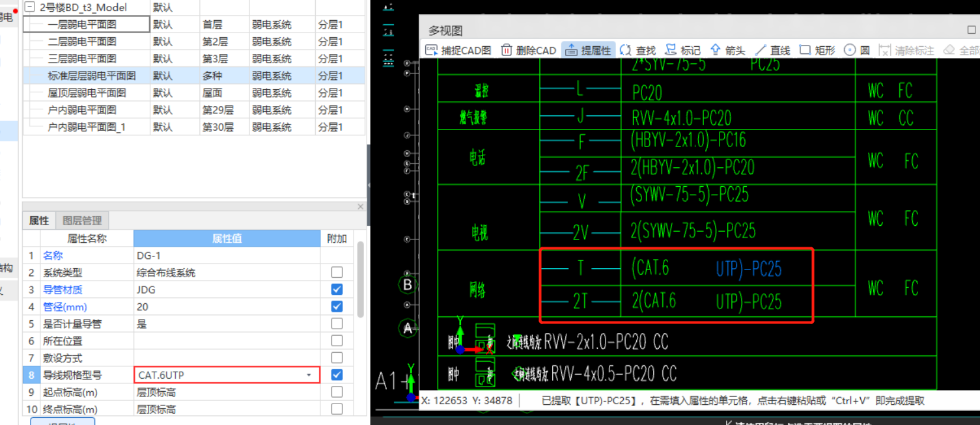Toggle 附加 checkbox for 系统类型 row
Image resolution: width=980 pixels, height=425 pixels.
coord(337,272)
